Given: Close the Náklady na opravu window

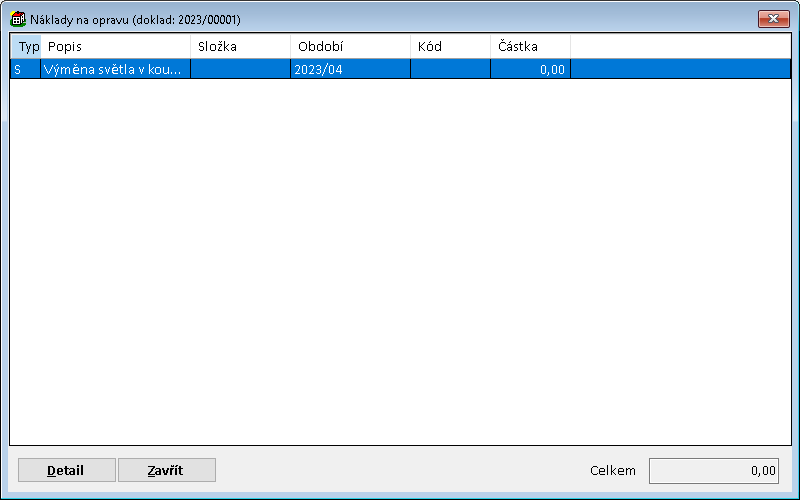Looking at the screenshot, I should [x=772, y=19].
